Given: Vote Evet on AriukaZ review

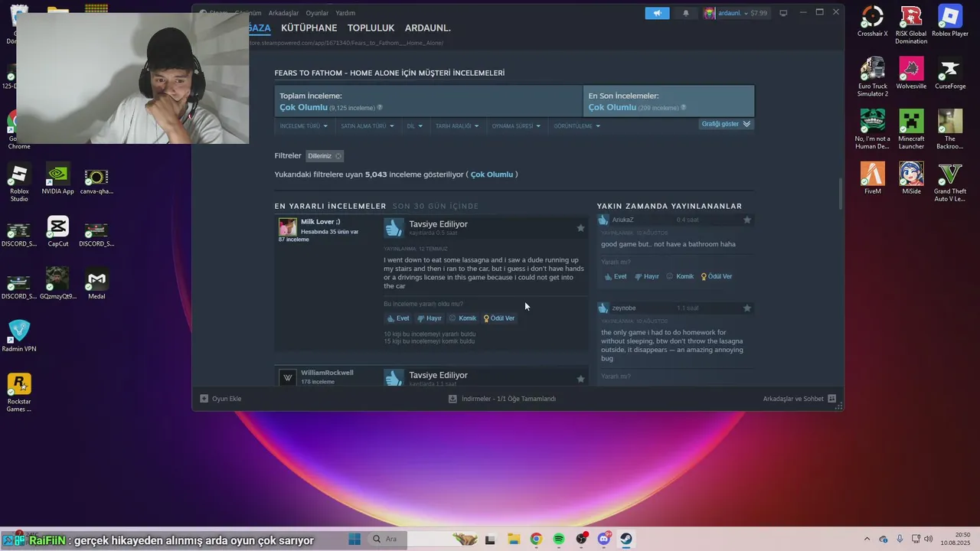Looking at the screenshot, I should (x=615, y=276).
